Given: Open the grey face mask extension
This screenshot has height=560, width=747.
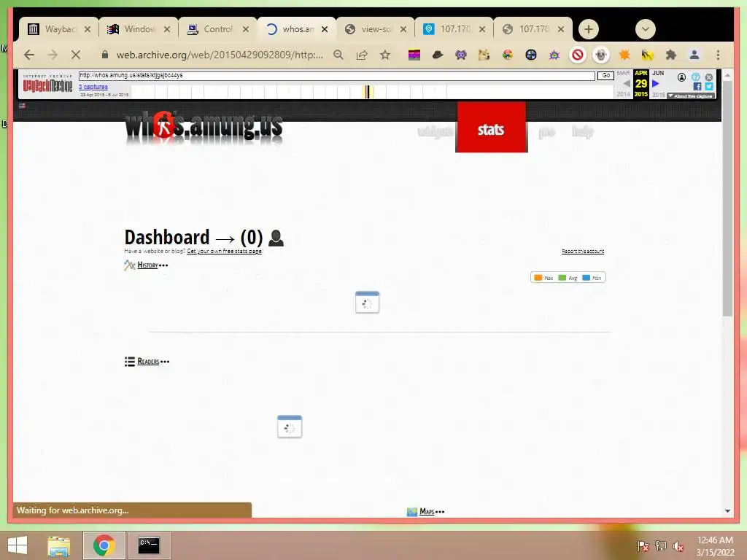Looking at the screenshot, I should [601, 55].
